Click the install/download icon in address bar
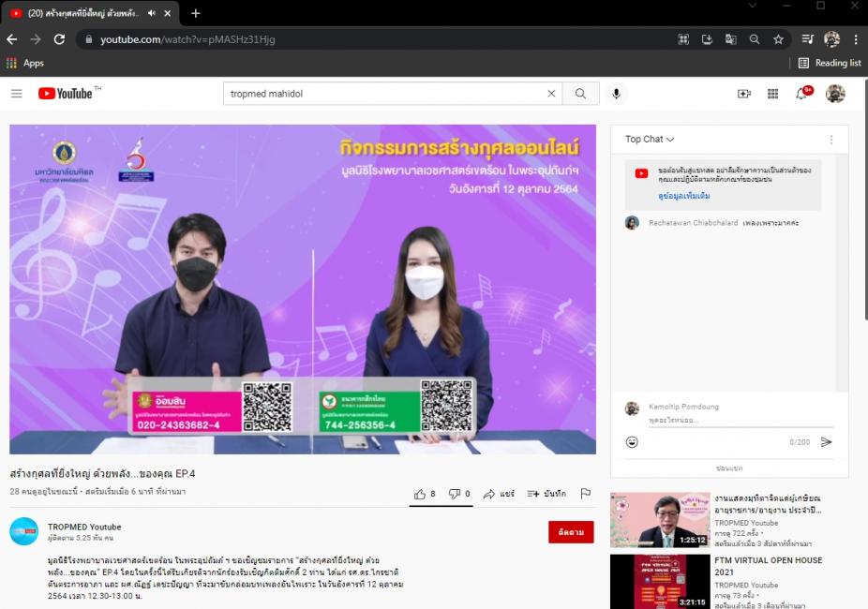Viewport: 868px width, 609px height. pos(707,39)
